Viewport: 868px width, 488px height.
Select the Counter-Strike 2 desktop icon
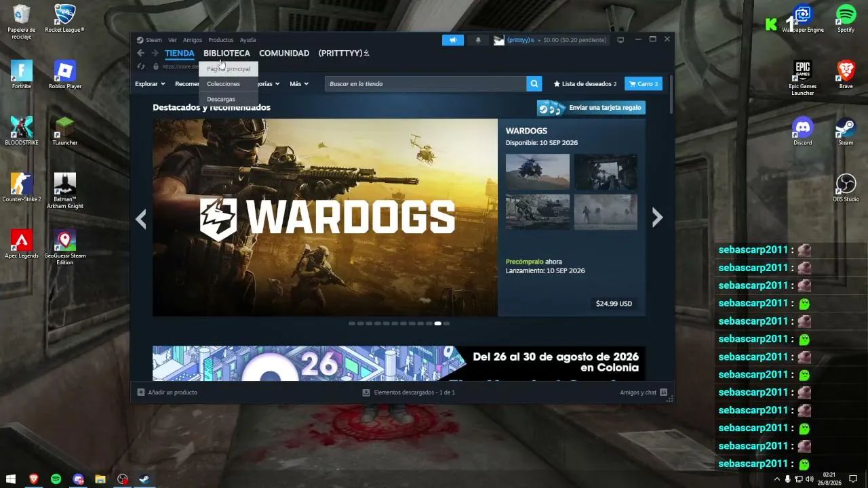21,188
